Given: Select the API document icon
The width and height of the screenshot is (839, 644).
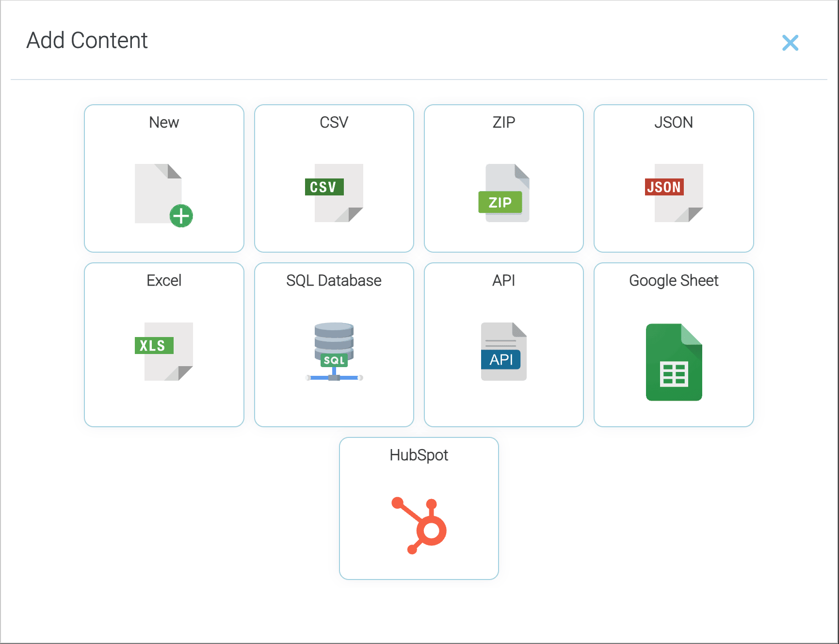Looking at the screenshot, I should click(x=503, y=352).
